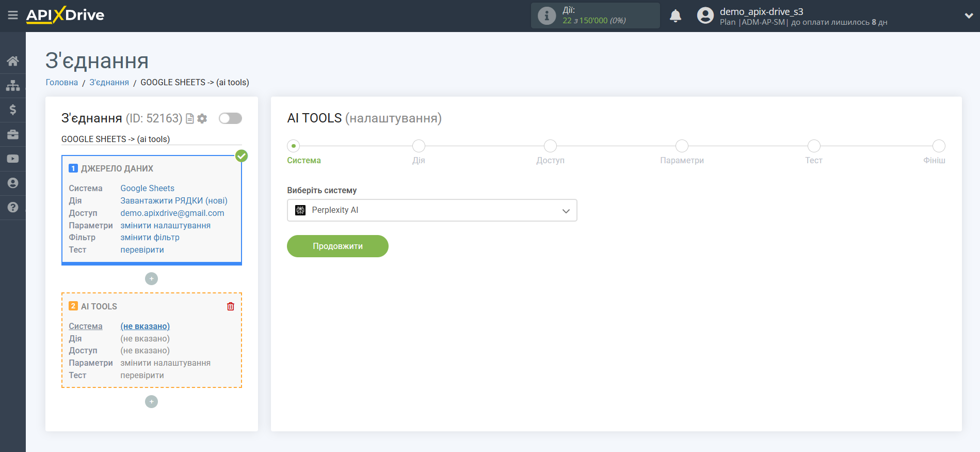Viewport: 980px width, 452px height.
Task: Click the AI TOOLS block header
Action: [99, 306]
